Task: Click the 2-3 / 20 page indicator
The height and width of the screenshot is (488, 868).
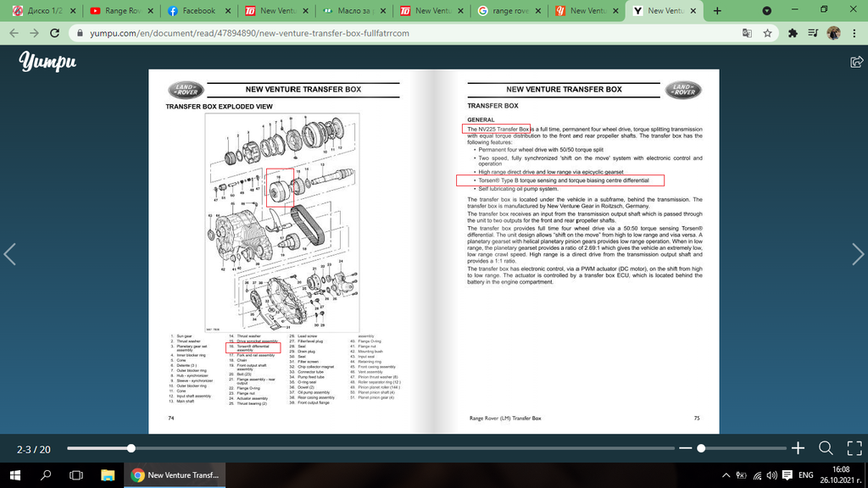Action: 33,449
